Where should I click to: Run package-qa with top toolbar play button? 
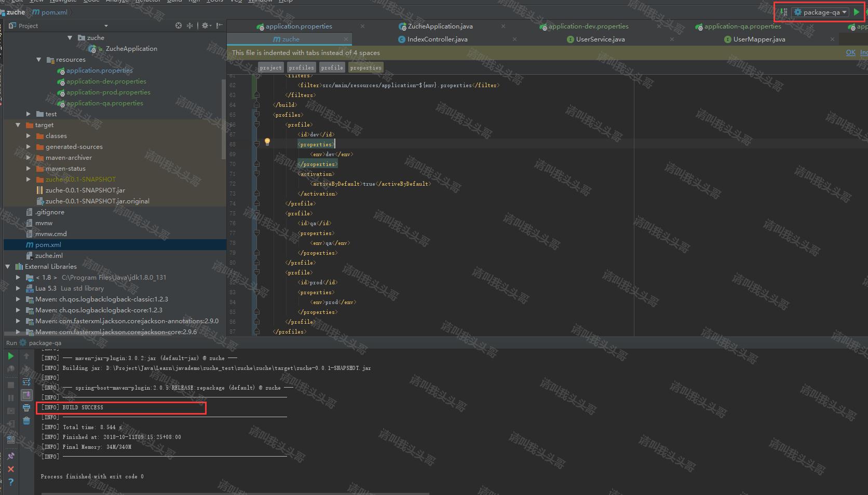click(857, 12)
